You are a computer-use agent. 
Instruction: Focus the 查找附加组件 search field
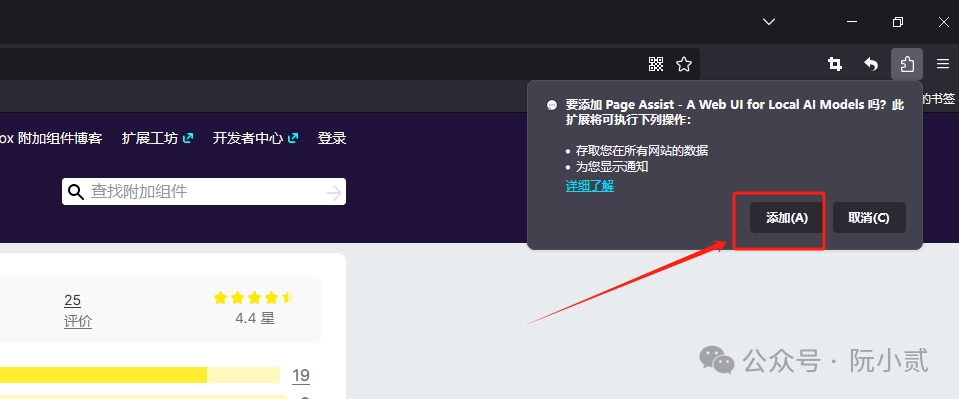point(204,192)
